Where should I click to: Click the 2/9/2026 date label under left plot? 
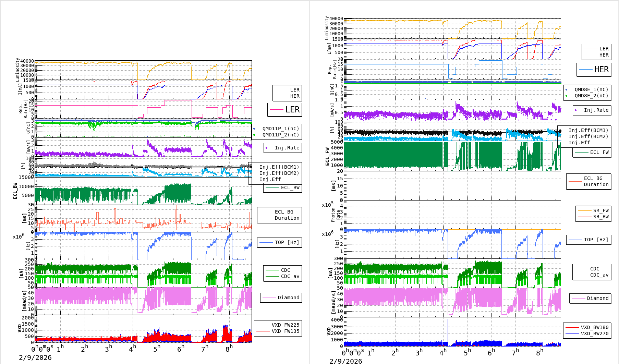tap(35, 357)
